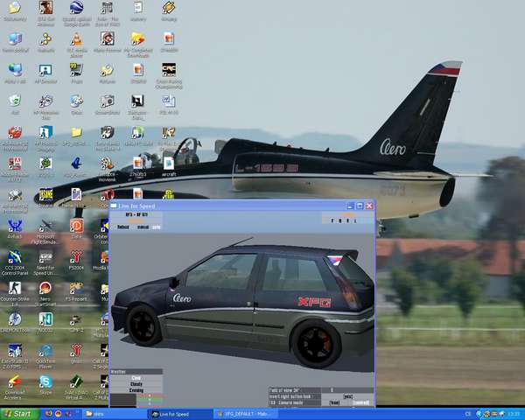This screenshot has width=525, height=420.
Task: Launch the DAEMON Tools shortcut
Action: click(x=15, y=322)
